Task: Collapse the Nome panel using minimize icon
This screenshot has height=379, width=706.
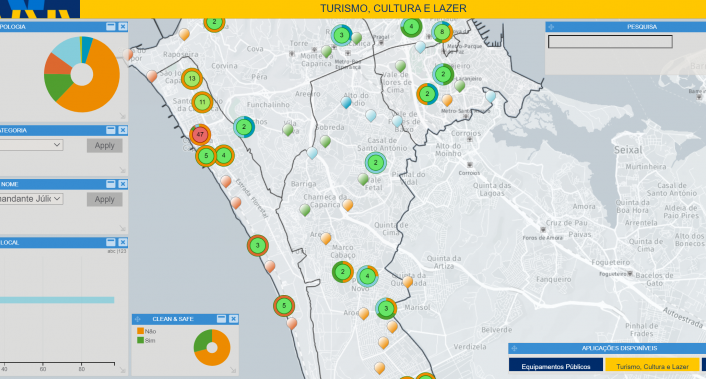Action: coord(111,184)
